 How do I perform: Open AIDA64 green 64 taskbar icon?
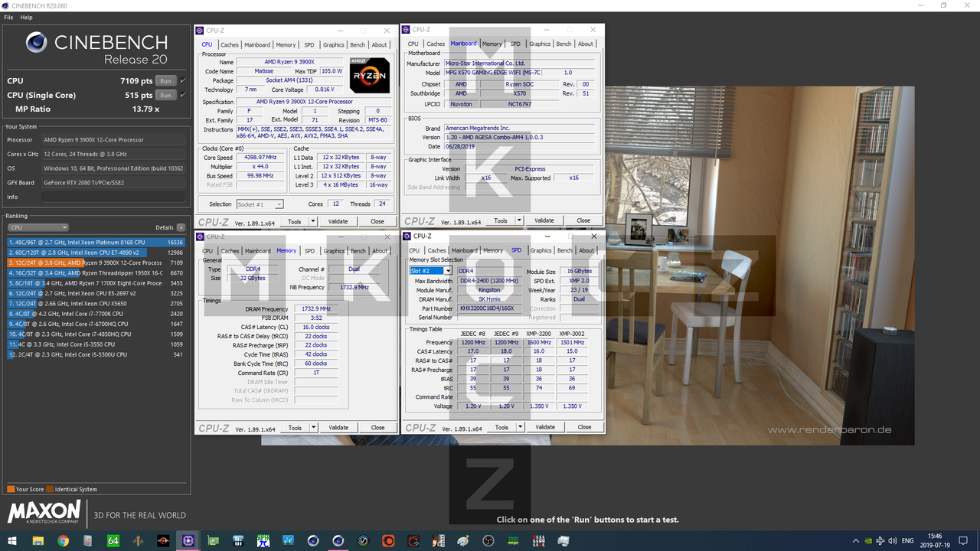click(x=113, y=540)
